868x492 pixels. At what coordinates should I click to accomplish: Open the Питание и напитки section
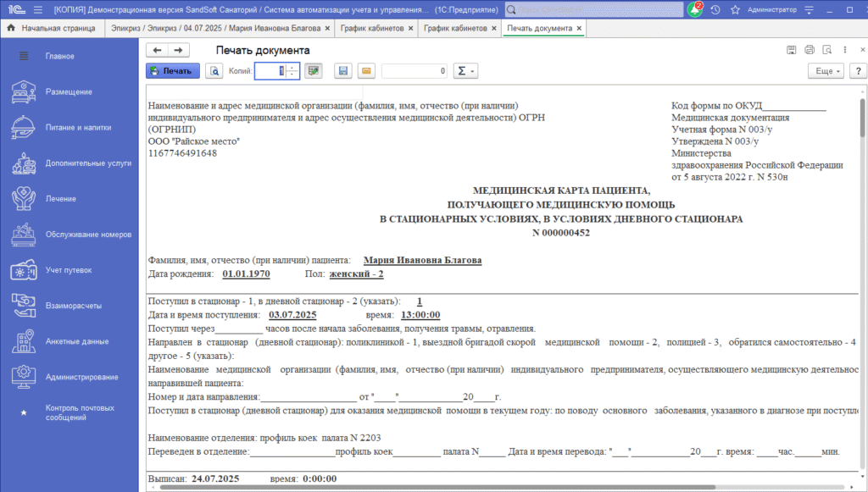click(78, 127)
